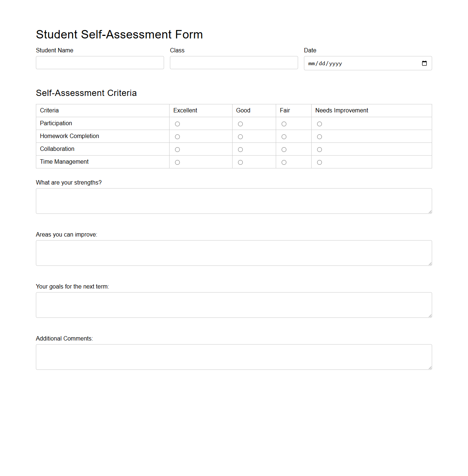Click the areas to improve text box
The image size is (468, 476).
pyautogui.click(x=234, y=253)
